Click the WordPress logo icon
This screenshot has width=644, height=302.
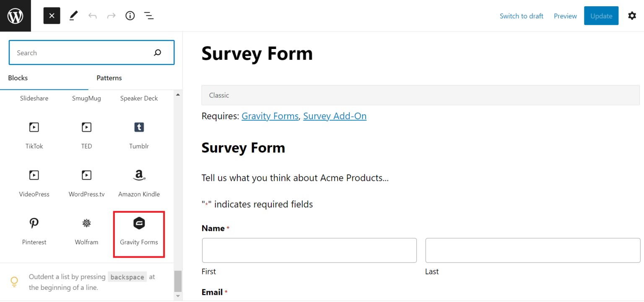coord(16,16)
